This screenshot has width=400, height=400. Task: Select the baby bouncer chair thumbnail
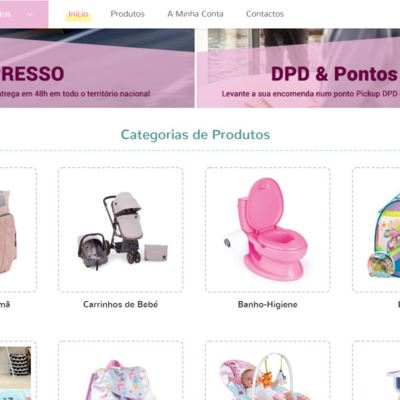(268, 371)
